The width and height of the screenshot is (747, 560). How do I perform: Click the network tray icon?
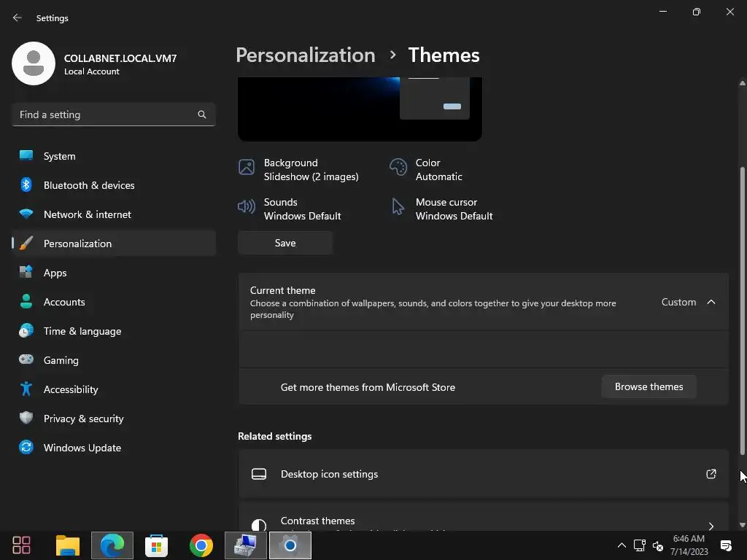click(639, 545)
